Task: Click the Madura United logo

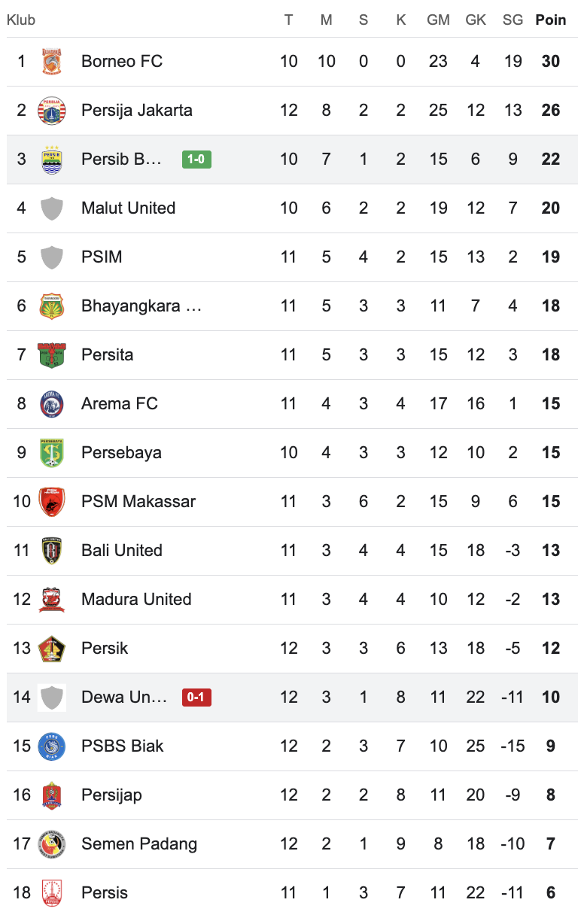Action: [x=52, y=599]
